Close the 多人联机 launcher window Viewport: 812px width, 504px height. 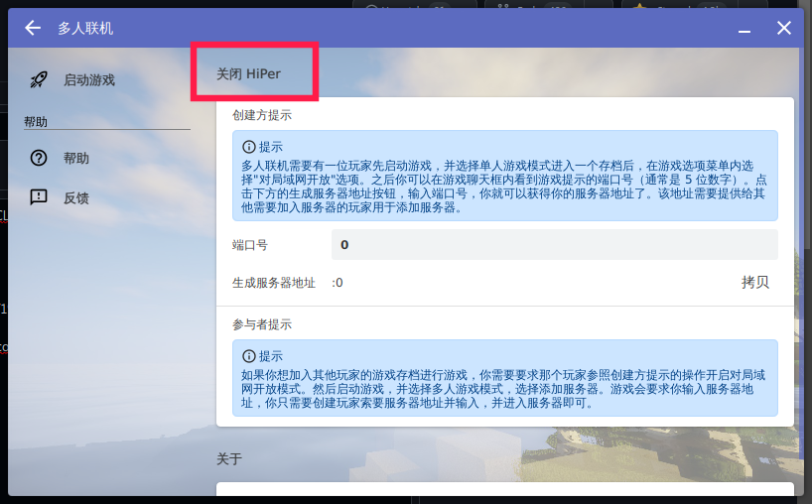(x=784, y=28)
